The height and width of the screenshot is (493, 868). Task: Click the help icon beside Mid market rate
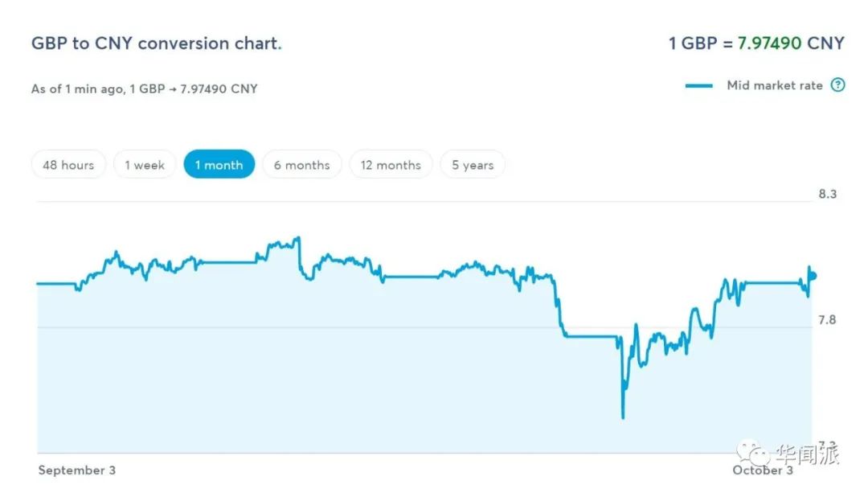pos(837,85)
